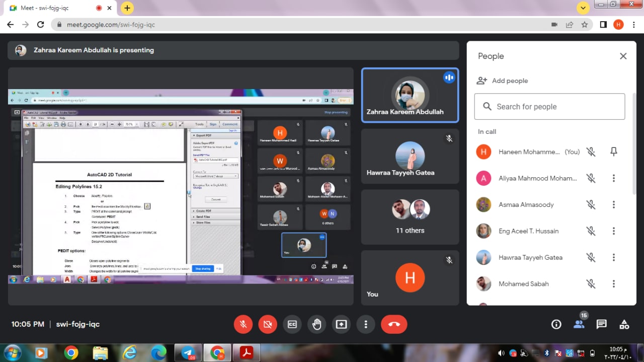Click the Add people icon
The width and height of the screenshot is (644, 362).
click(482, 81)
